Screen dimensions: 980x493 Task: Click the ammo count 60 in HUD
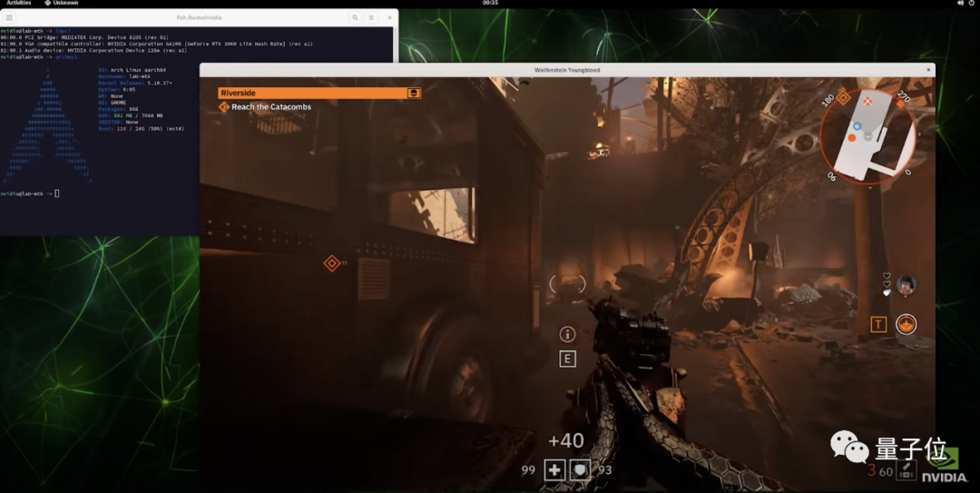(x=887, y=472)
